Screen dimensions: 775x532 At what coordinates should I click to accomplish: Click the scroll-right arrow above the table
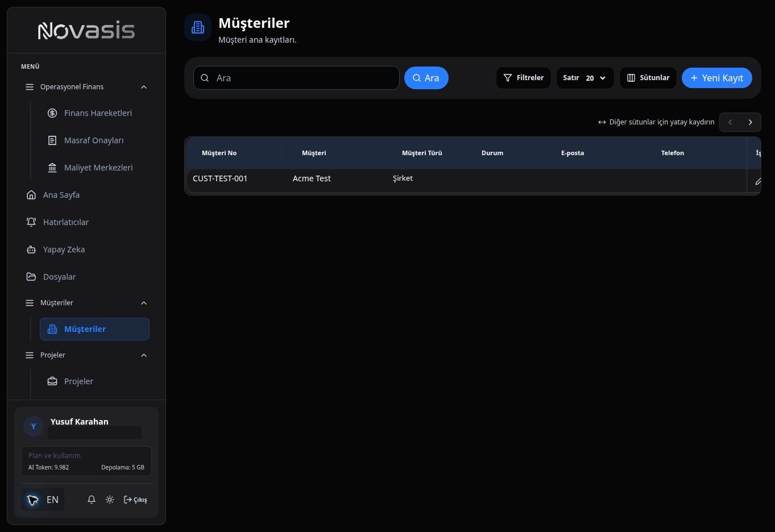pyautogui.click(x=751, y=122)
